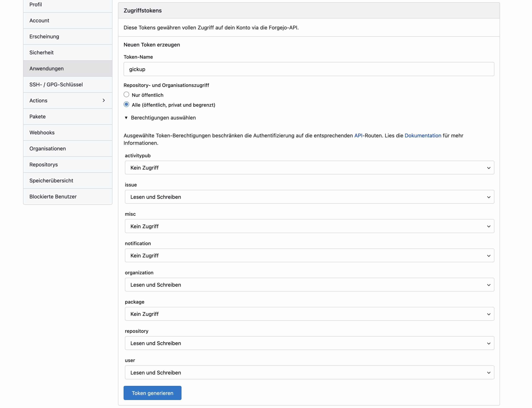Viewport: 532px width, 408px height.
Task: Open SSH- / GPG-Schlüssel settings
Action: (x=56, y=85)
